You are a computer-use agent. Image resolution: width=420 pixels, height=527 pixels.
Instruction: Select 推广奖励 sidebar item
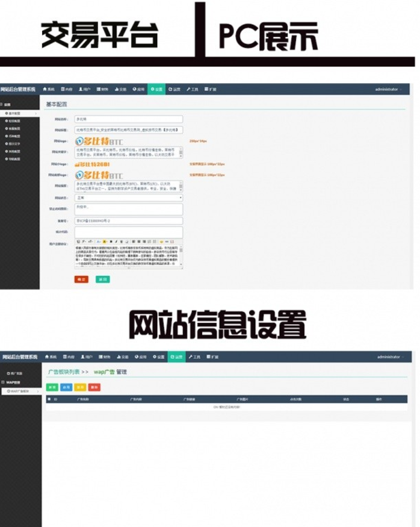tap(15, 373)
